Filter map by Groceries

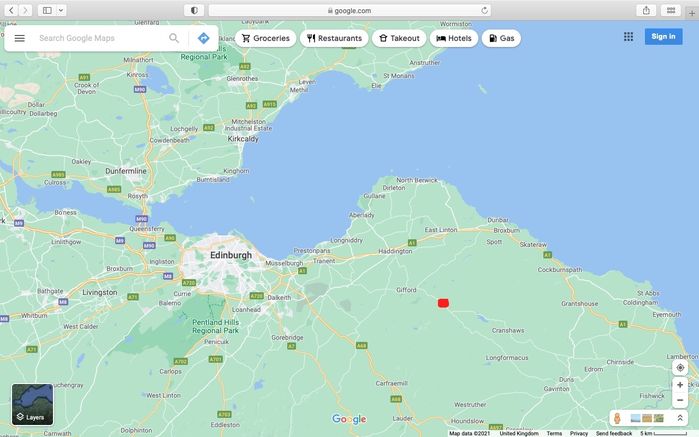tap(266, 38)
